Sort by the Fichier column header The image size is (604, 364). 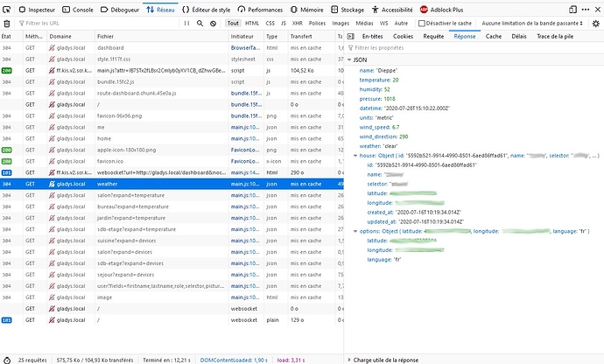pyautogui.click(x=161, y=36)
